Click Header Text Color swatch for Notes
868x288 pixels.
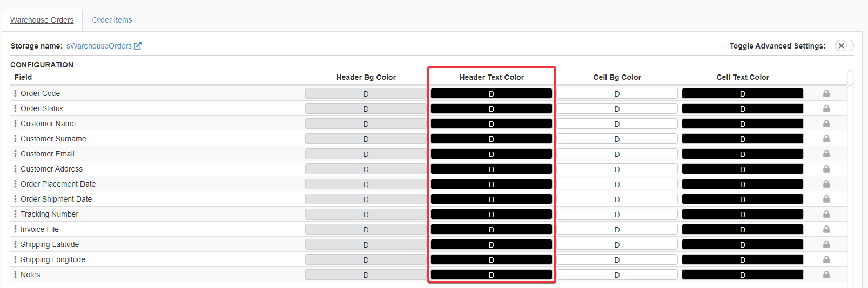tap(491, 275)
